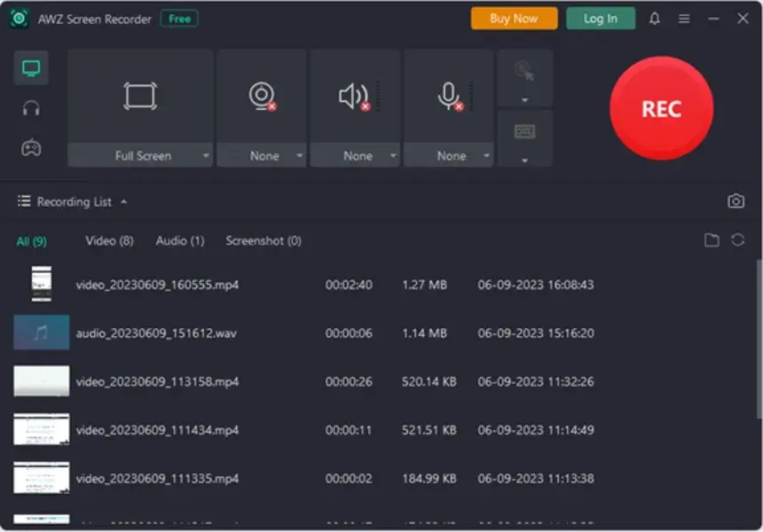This screenshot has width=763, height=532.
Task: Refresh the recording list
Action: (737, 239)
